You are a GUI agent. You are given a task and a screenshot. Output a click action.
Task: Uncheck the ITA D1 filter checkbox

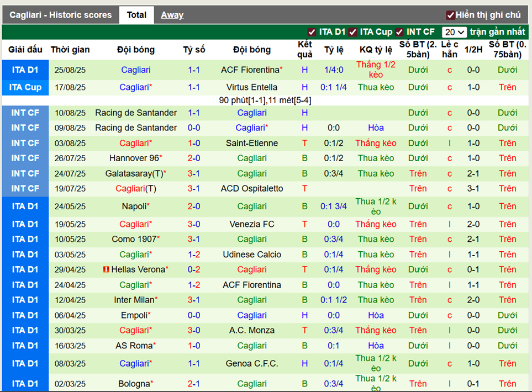click(312, 32)
